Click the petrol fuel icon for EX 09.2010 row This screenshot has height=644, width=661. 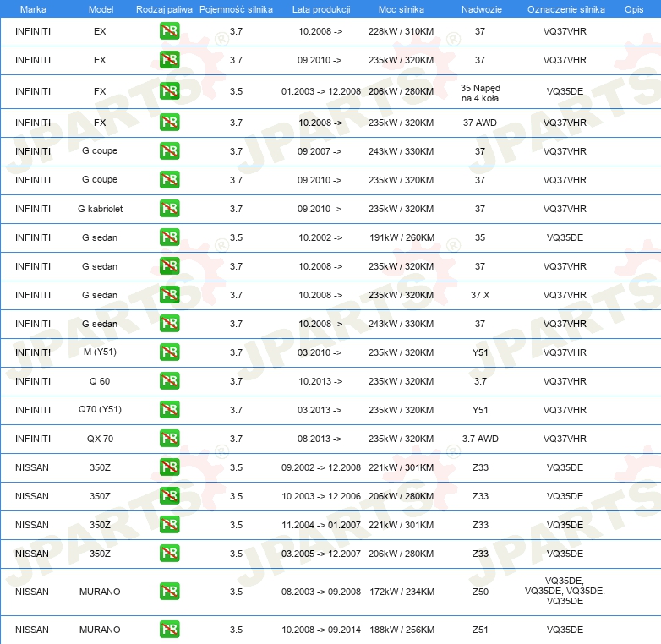[169, 59]
